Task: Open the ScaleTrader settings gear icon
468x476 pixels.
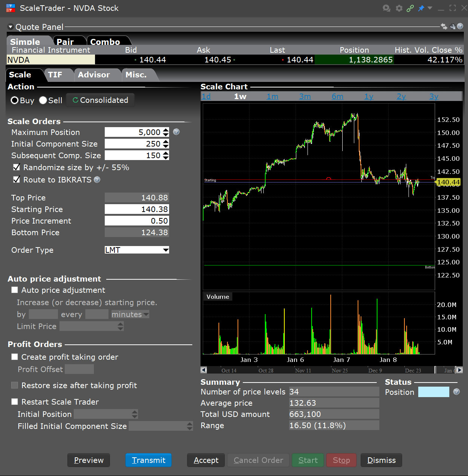Action: 399,8
